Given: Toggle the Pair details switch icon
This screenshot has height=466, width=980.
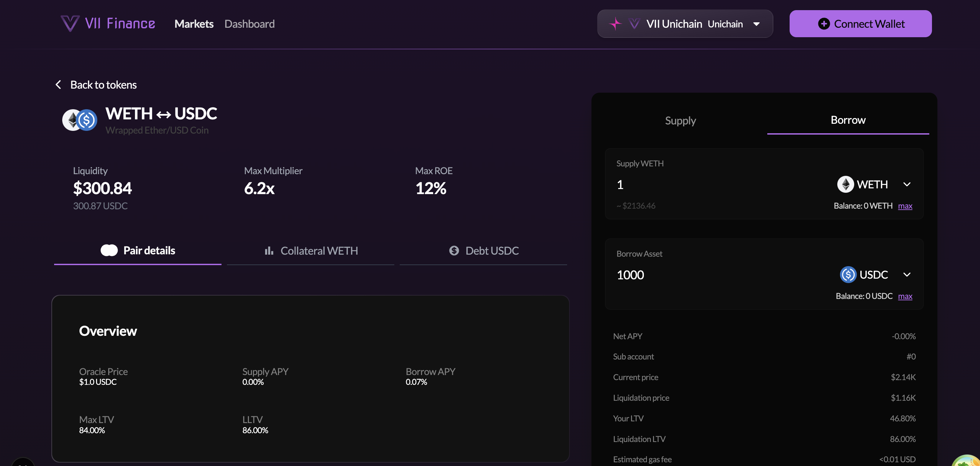Looking at the screenshot, I should pyautogui.click(x=109, y=250).
